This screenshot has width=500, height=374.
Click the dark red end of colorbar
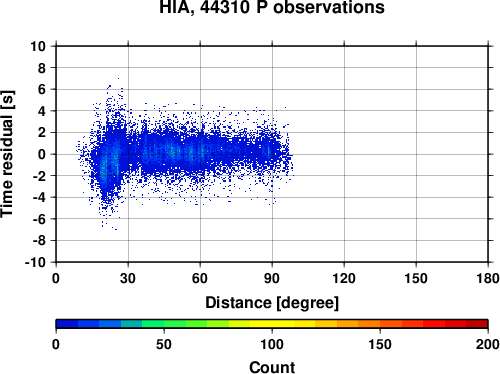pos(477,324)
